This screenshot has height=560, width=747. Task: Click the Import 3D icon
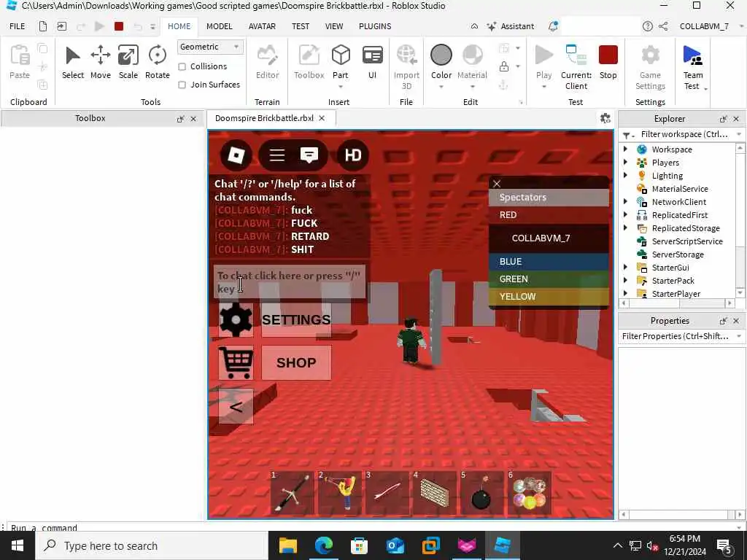[406, 55]
